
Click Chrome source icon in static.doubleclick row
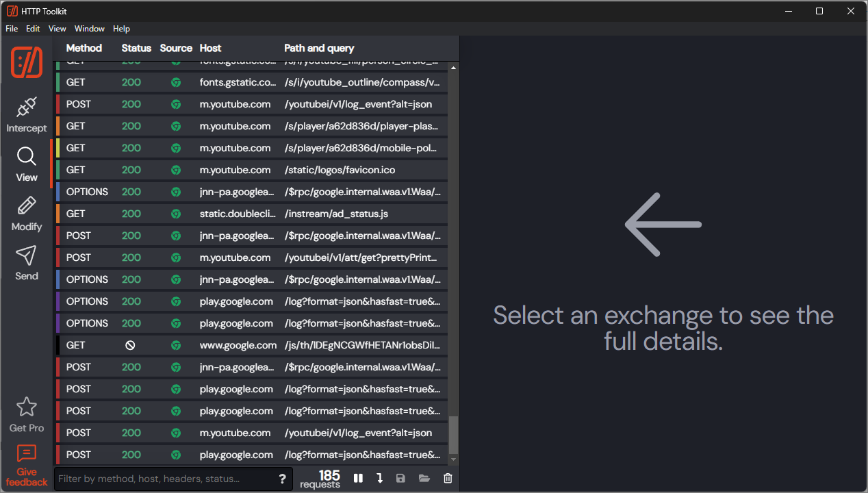[176, 214]
